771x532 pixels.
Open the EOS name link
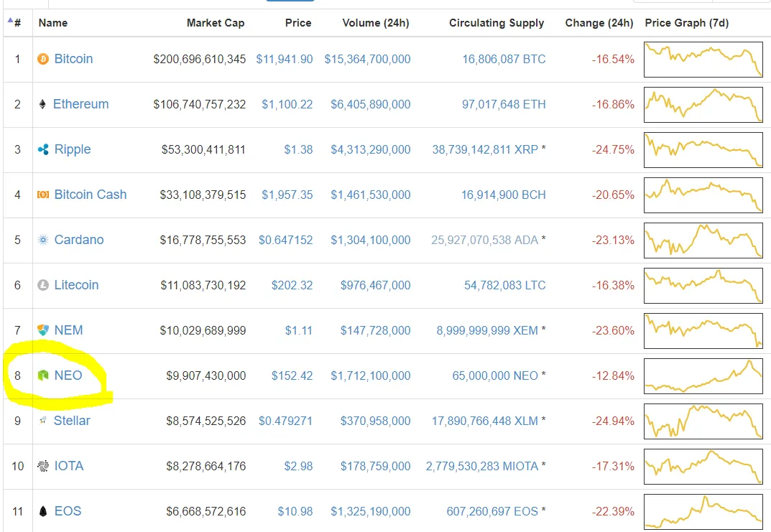[68, 511]
